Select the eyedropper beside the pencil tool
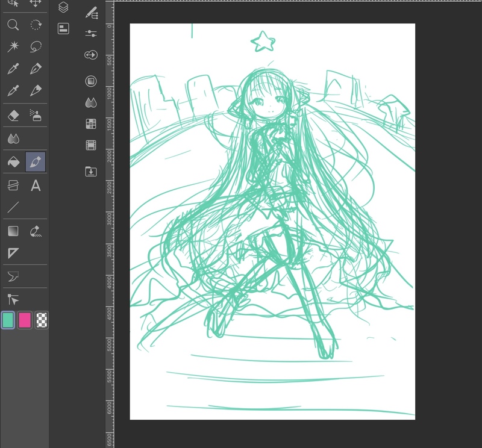This screenshot has width=482, height=448. point(13,90)
